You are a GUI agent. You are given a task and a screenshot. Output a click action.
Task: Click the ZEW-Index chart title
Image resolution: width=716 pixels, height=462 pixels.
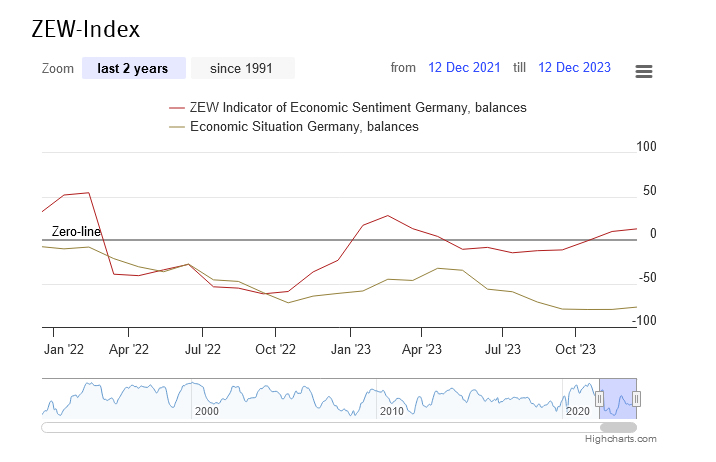click(x=86, y=29)
